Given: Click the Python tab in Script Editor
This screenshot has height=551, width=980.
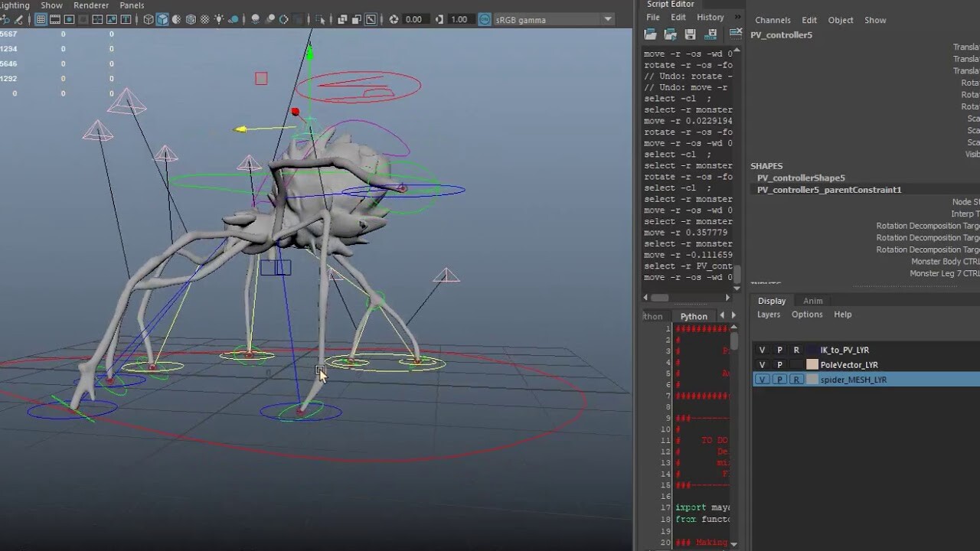Looking at the screenshot, I should click(x=694, y=316).
